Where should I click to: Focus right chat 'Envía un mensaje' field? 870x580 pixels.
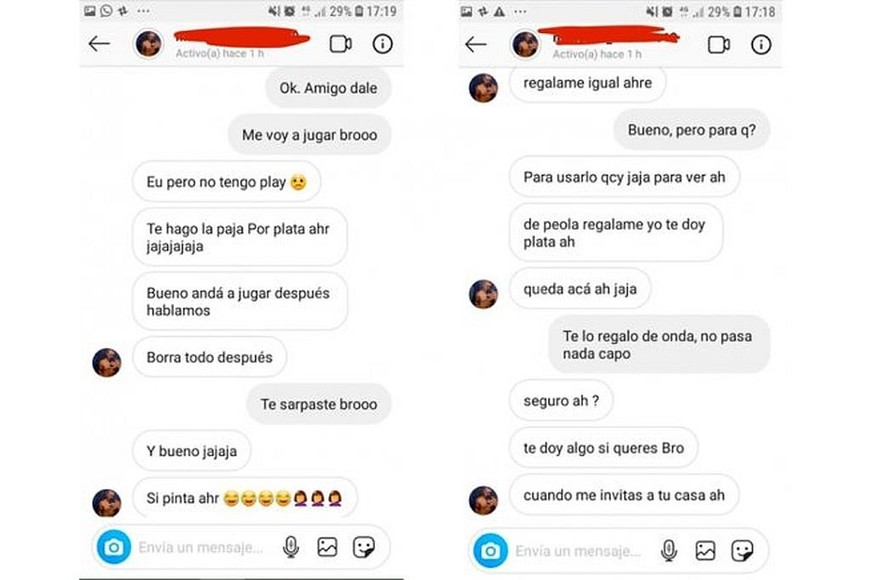coord(578,551)
